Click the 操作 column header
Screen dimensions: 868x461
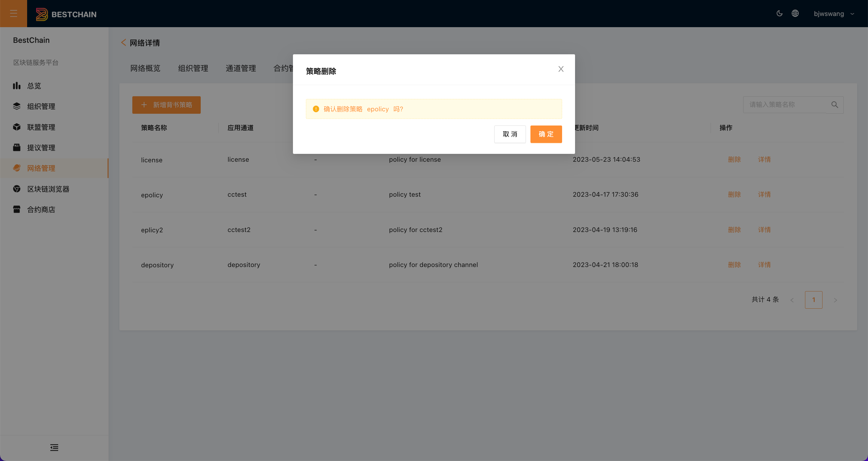coord(726,128)
